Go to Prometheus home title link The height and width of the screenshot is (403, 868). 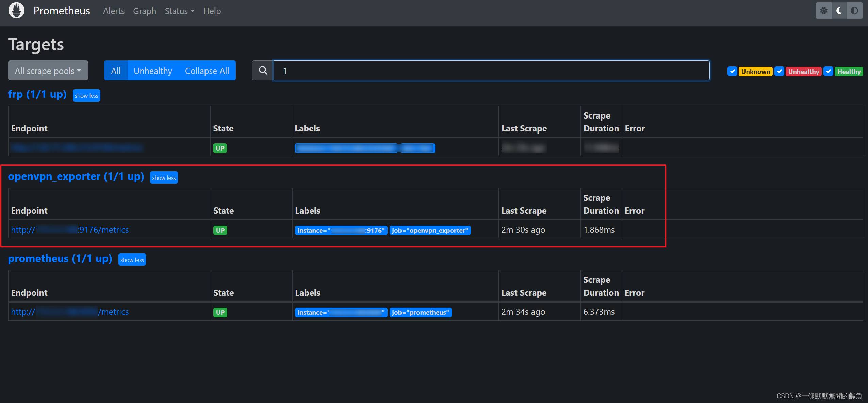[62, 11]
